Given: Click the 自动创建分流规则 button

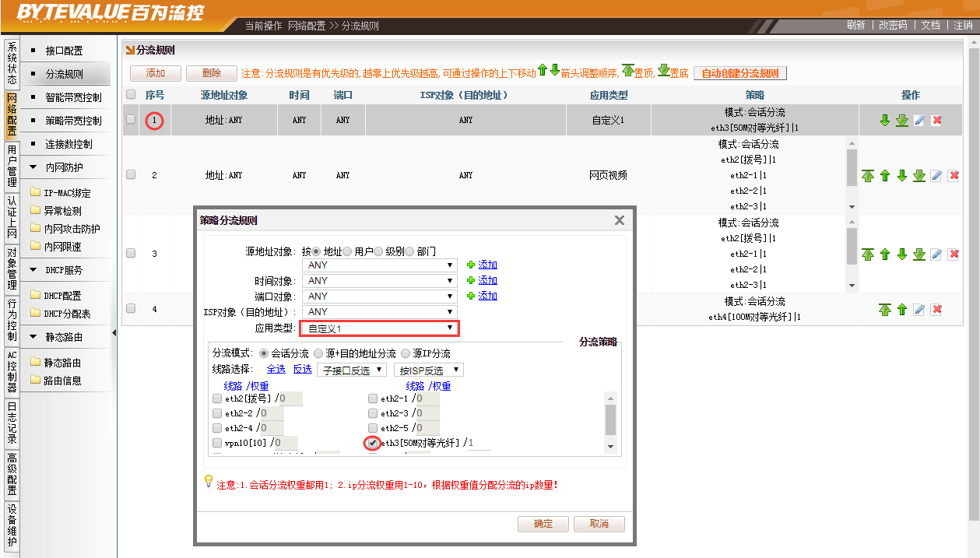Looking at the screenshot, I should 739,73.
